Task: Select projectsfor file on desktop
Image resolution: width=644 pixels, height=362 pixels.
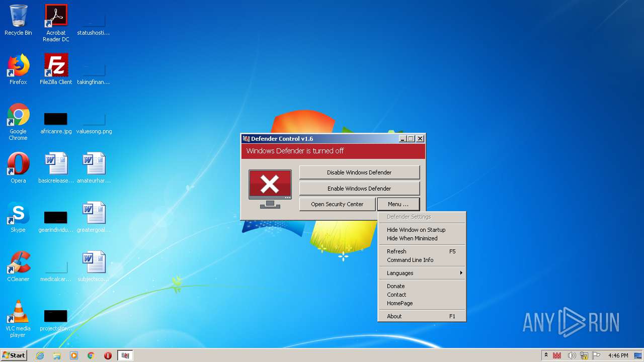Action: point(56,321)
